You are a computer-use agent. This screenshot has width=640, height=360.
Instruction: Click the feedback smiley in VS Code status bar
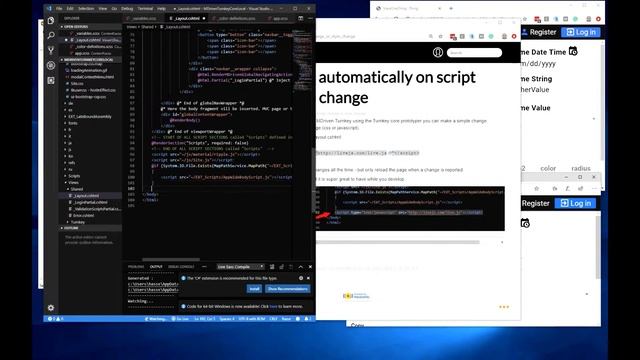tap(298, 319)
